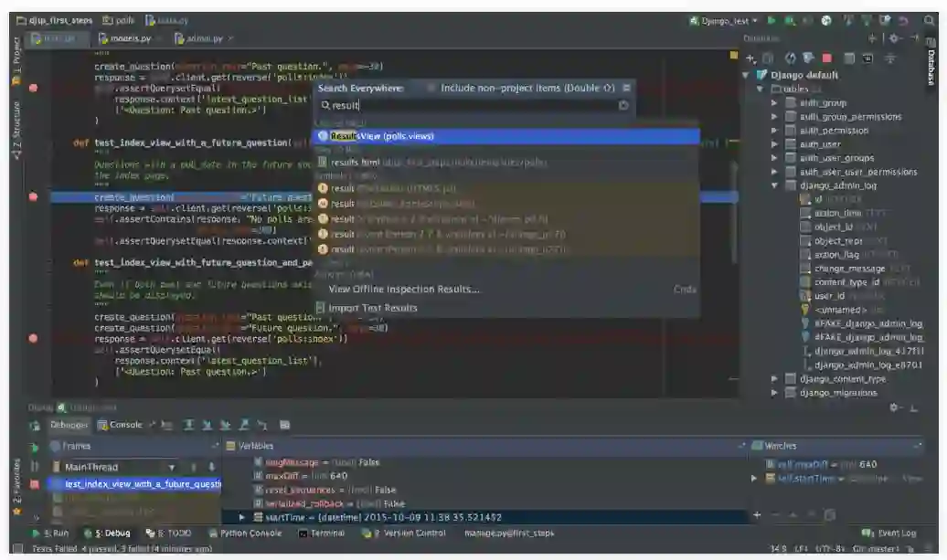This screenshot has width=947, height=560.
Task: Click the Run to Cursor icon in debugger toolbar
Action: [x=262, y=425]
